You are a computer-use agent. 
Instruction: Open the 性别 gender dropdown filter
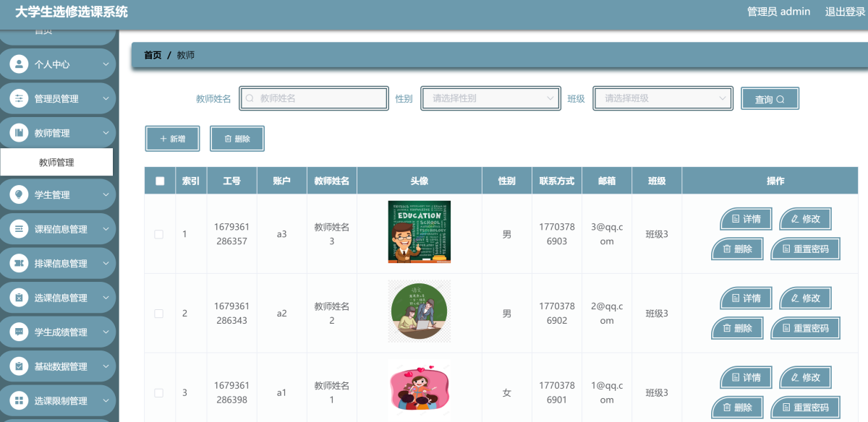pos(490,99)
